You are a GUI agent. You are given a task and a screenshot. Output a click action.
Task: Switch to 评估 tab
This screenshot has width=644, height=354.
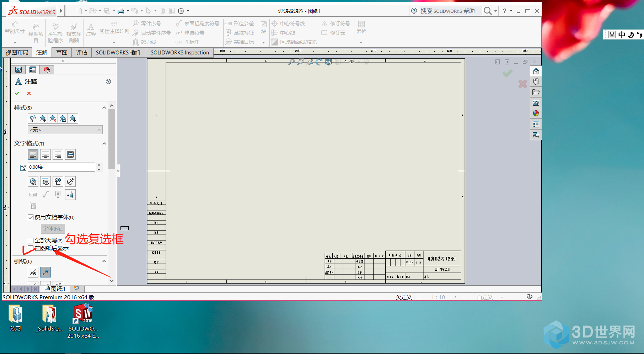click(81, 52)
